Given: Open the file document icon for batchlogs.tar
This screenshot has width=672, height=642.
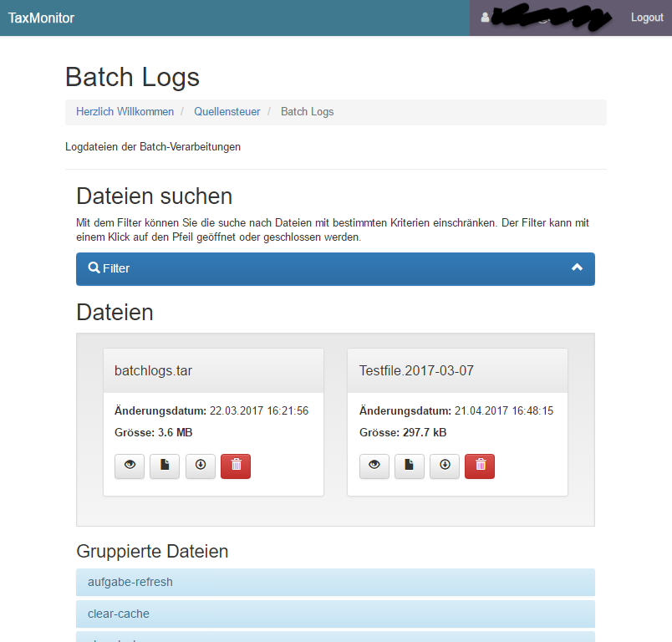Looking at the screenshot, I should coord(165,466).
